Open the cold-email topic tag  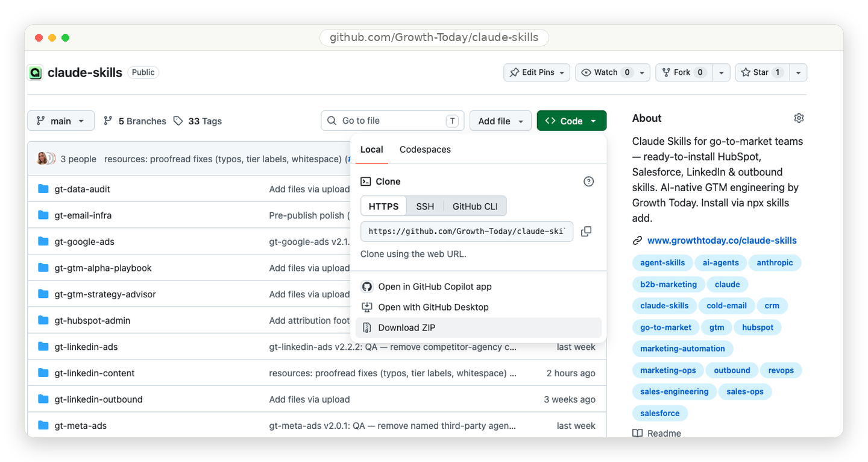(726, 306)
